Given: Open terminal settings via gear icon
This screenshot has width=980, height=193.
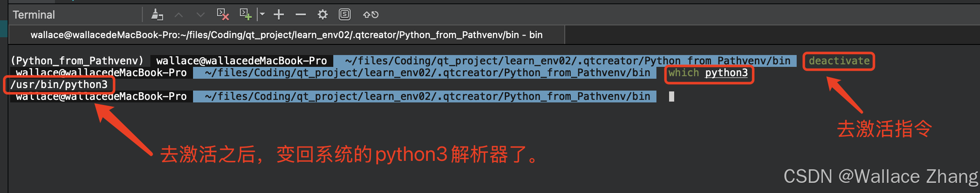Looking at the screenshot, I should (x=323, y=15).
